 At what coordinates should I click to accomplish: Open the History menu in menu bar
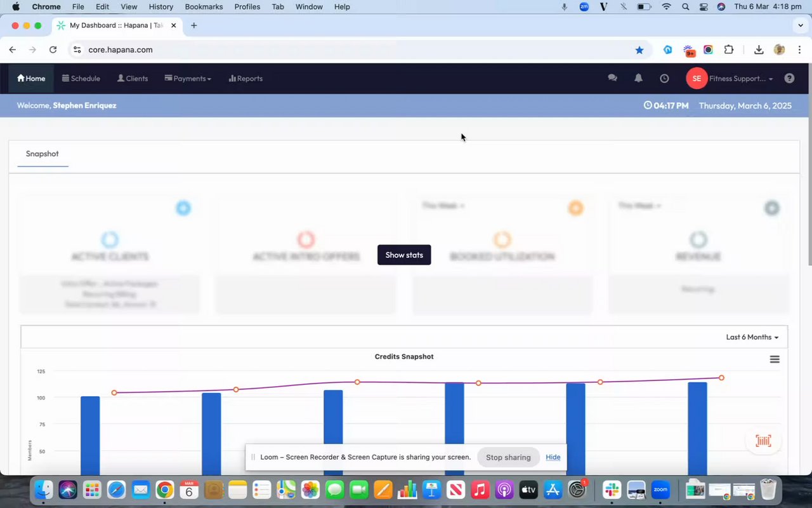click(x=160, y=6)
